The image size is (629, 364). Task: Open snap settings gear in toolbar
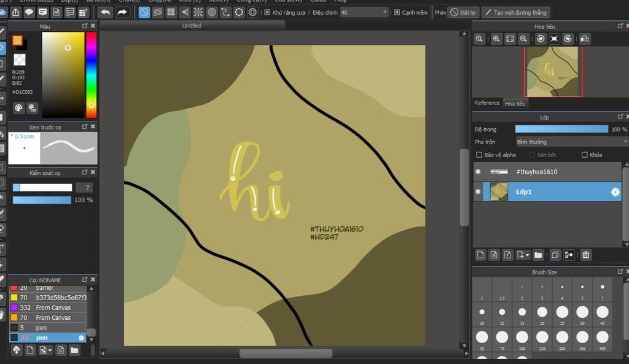[x=252, y=12]
